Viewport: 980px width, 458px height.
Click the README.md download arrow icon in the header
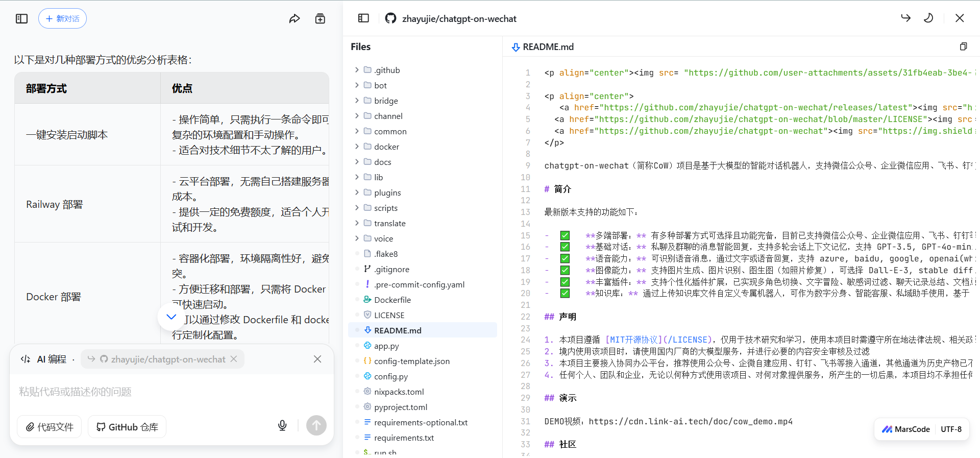point(516,47)
